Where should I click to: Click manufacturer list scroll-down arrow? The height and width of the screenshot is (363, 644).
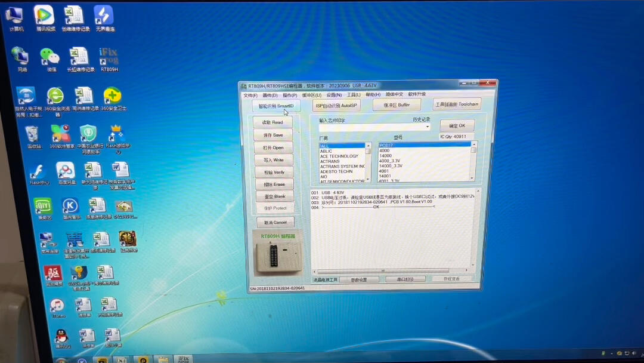(x=368, y=179)
